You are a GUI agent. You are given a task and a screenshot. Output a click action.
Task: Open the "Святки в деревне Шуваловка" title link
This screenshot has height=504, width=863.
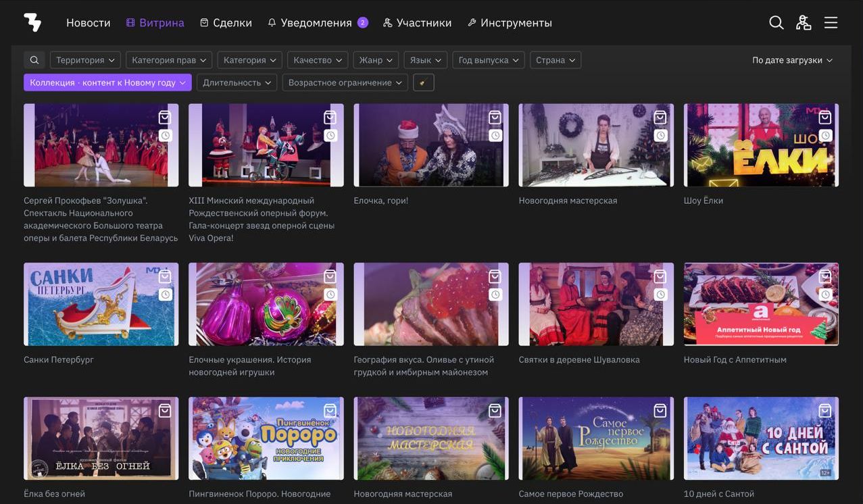coord(578,359)
